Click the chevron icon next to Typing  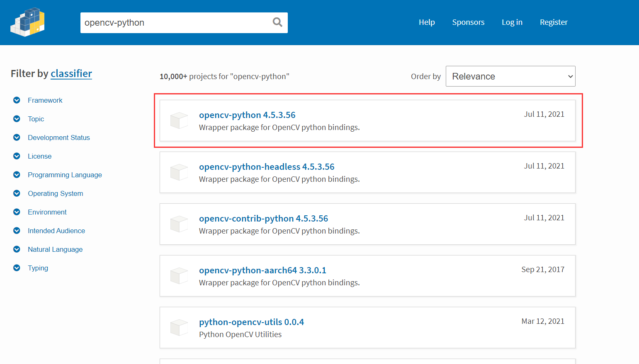coord(17,268)
